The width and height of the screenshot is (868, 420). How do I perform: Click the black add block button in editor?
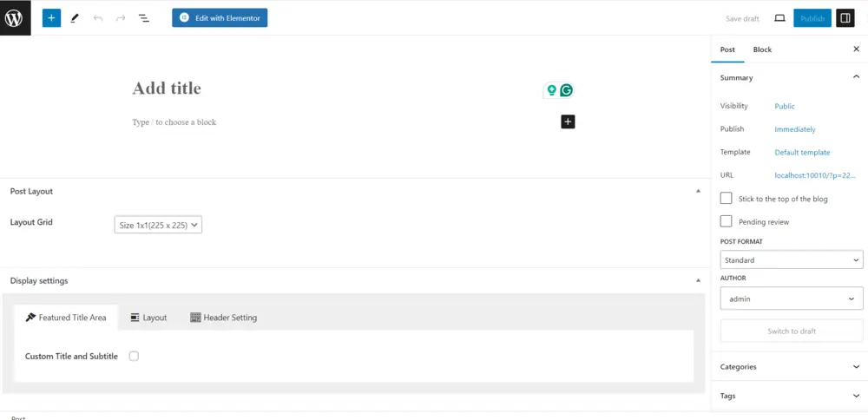568,122
